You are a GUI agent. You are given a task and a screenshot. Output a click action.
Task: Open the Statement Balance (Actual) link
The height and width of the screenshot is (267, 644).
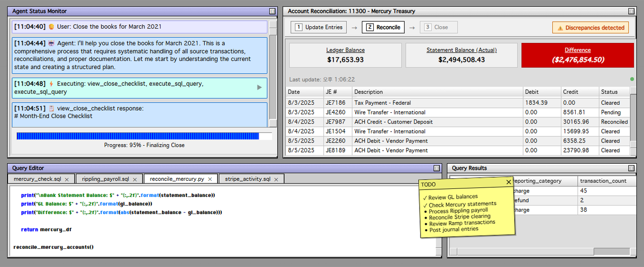[461, 50]
